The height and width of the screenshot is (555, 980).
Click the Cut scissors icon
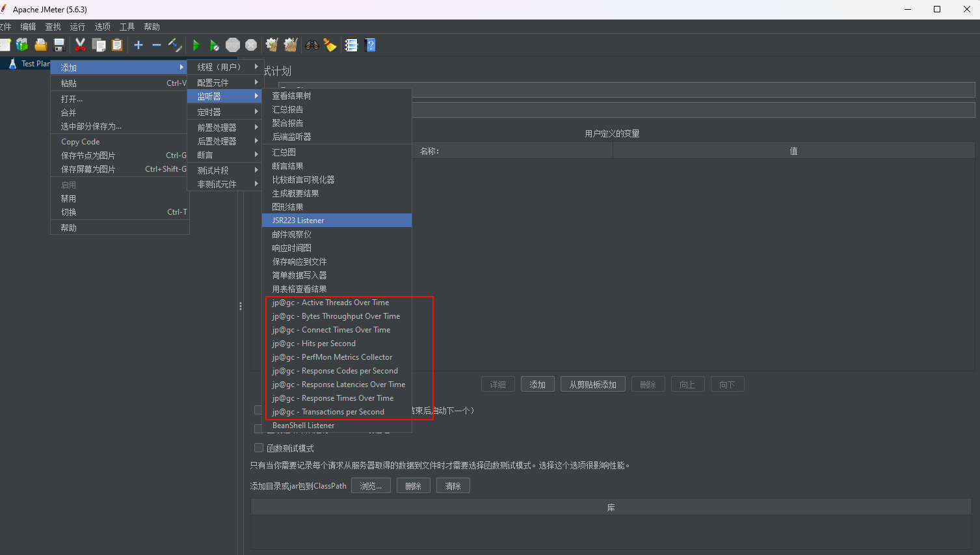coord(80,45)
